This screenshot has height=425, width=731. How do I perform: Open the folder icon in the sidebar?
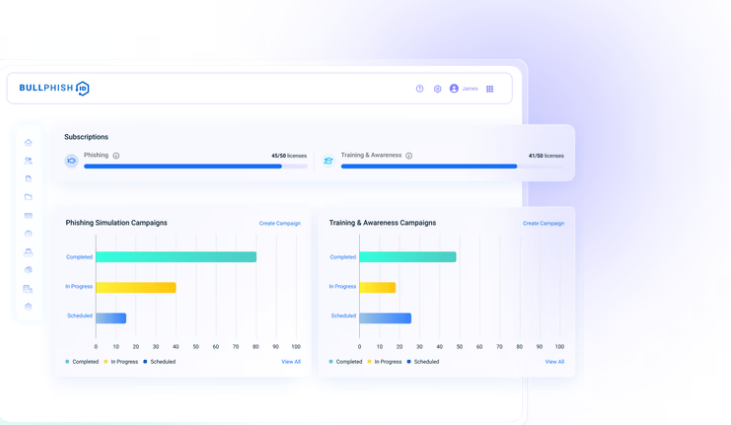tap(28, 197)
